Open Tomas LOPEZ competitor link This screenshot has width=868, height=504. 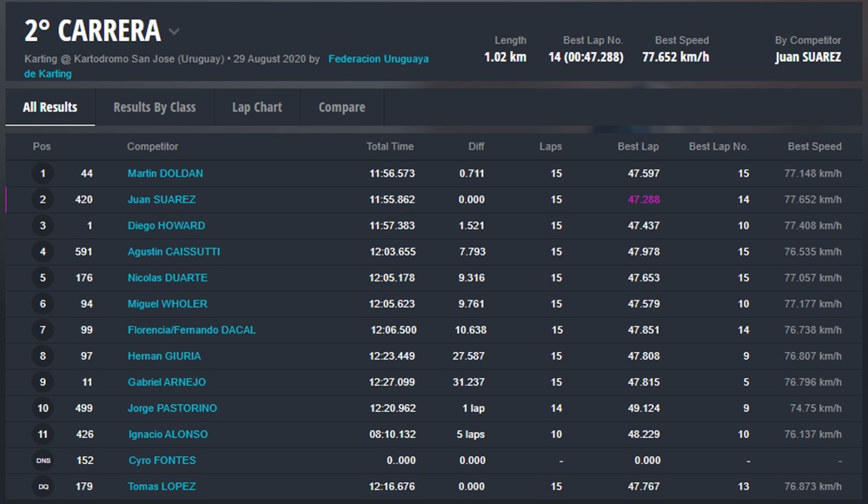point(162,487)
